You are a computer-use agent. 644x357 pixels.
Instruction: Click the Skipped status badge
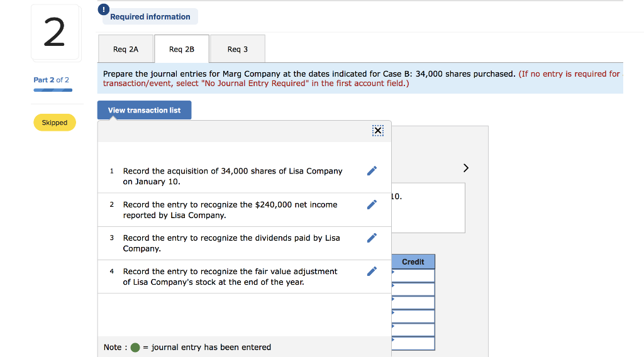point(55,123)
